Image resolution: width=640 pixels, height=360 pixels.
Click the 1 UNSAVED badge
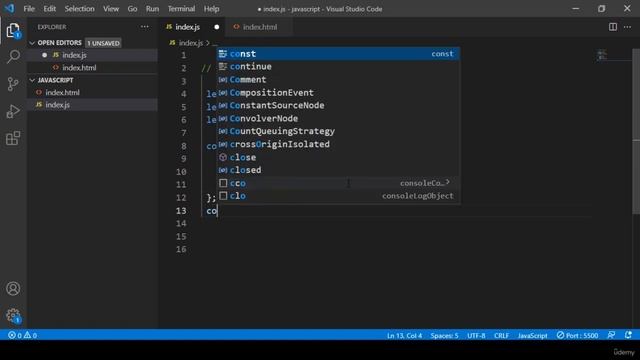(103, 43)
